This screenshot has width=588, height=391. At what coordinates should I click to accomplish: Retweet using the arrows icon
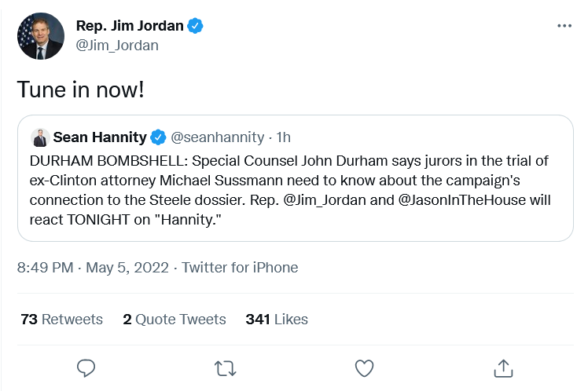point(225,367)
